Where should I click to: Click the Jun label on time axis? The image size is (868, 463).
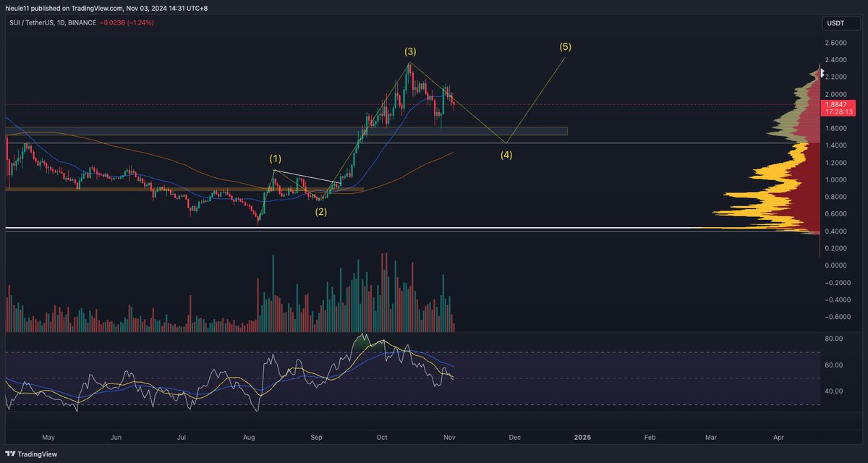116,438
